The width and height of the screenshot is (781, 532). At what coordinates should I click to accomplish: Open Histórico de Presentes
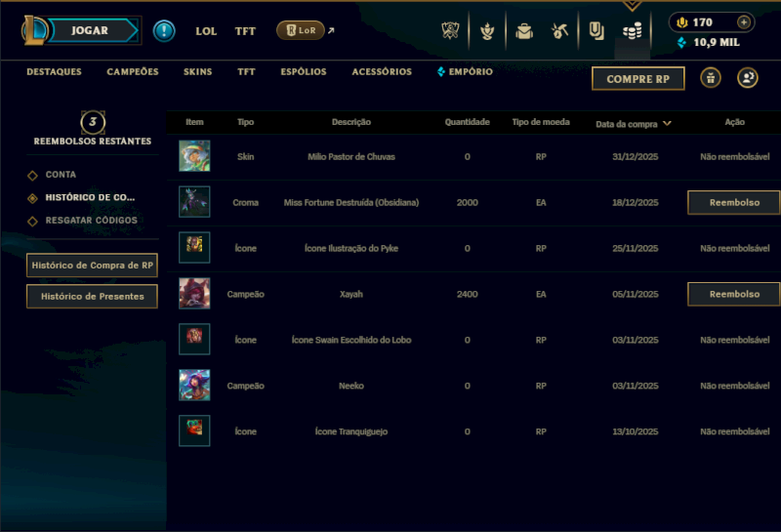click(92, 297)
